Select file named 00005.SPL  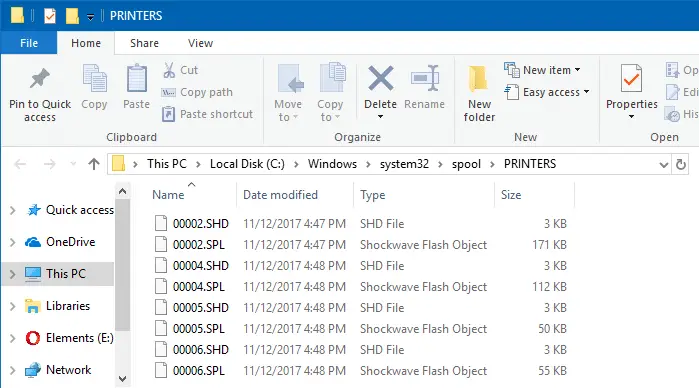pos(199,329)
